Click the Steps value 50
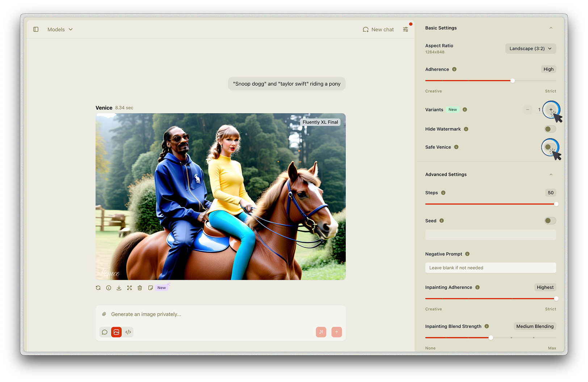The width and height of the screenshot is (588, 382). [551, 193]
